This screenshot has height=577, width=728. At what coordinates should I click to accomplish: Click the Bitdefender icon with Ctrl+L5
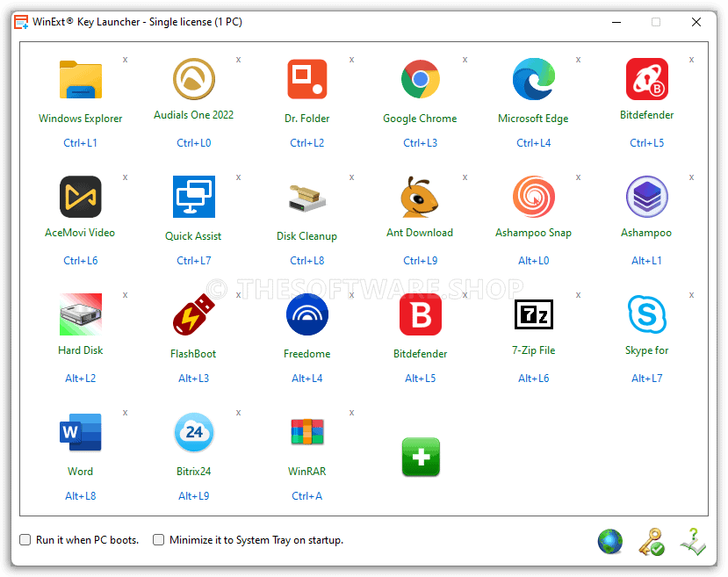646,79
